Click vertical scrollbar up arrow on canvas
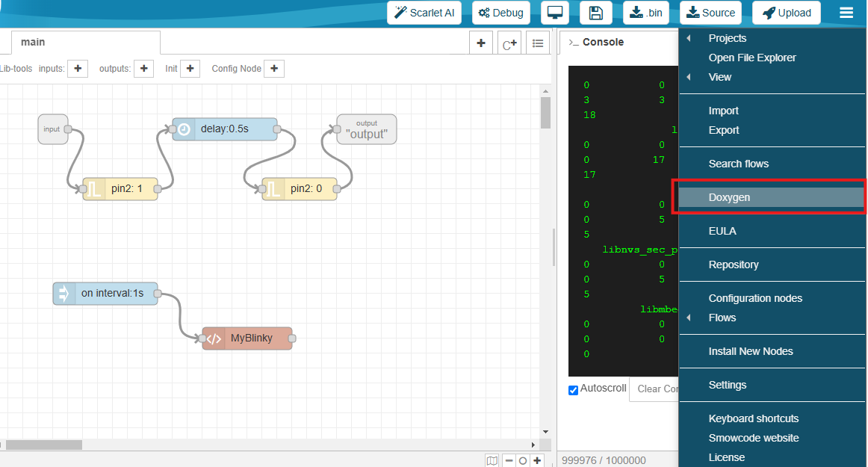 pyautogui.click(x=546, y=91)
